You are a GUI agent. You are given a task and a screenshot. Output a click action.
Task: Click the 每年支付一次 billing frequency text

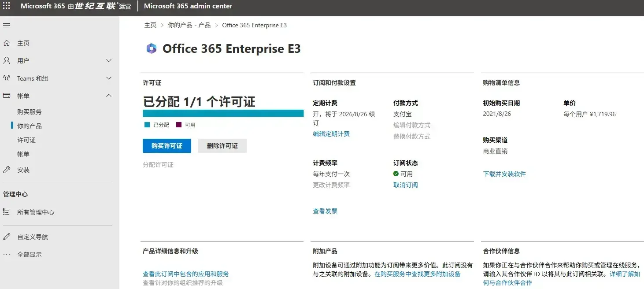(x=331, y=174)
